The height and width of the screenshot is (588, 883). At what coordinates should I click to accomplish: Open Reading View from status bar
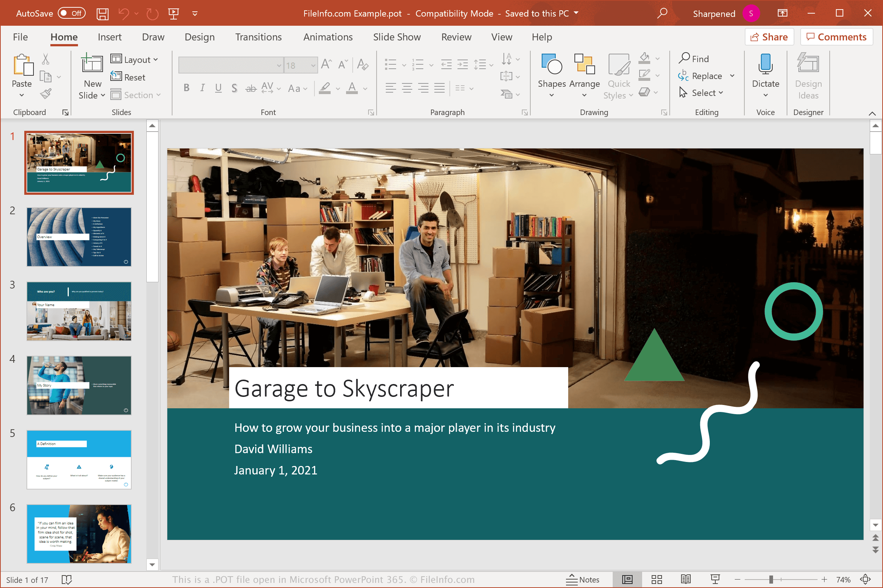686,580
